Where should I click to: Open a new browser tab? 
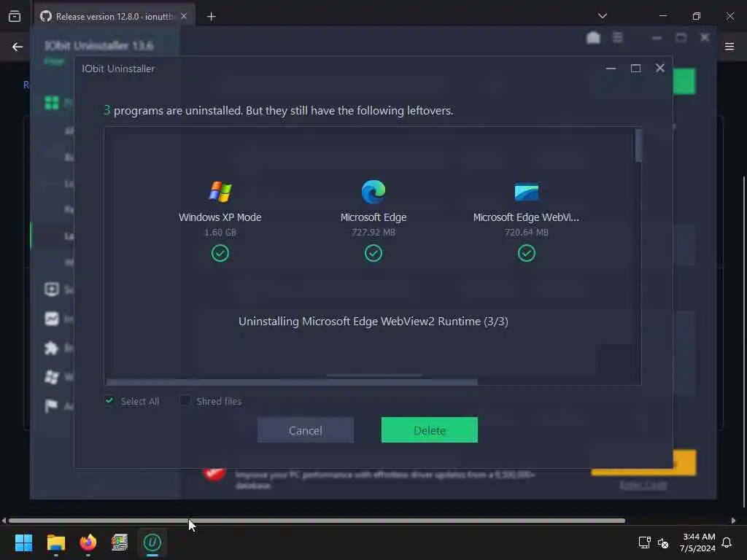(x=211, y=17)
